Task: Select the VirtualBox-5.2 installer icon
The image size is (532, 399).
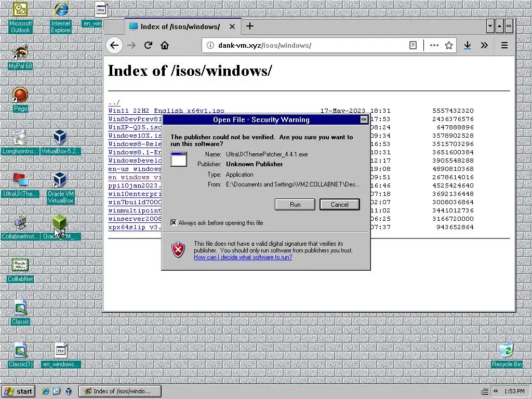Action: tap(61, 142)
